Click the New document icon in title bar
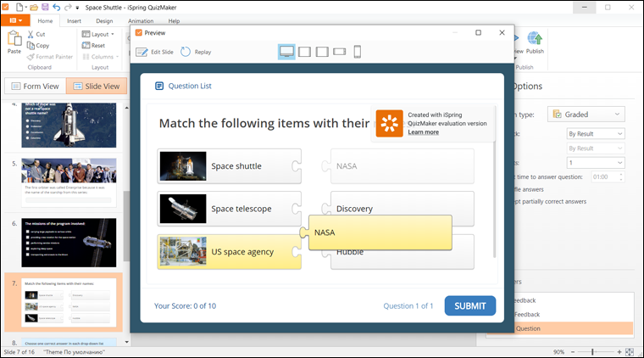Image resolution: width=644 pixels, height=358 pixels. pyautogui.click(x=19, y=8)
